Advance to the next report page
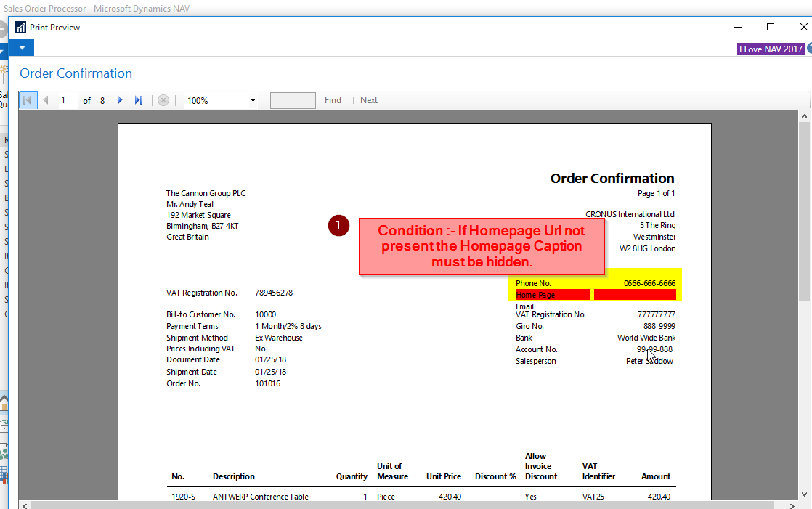 point(120,99)
